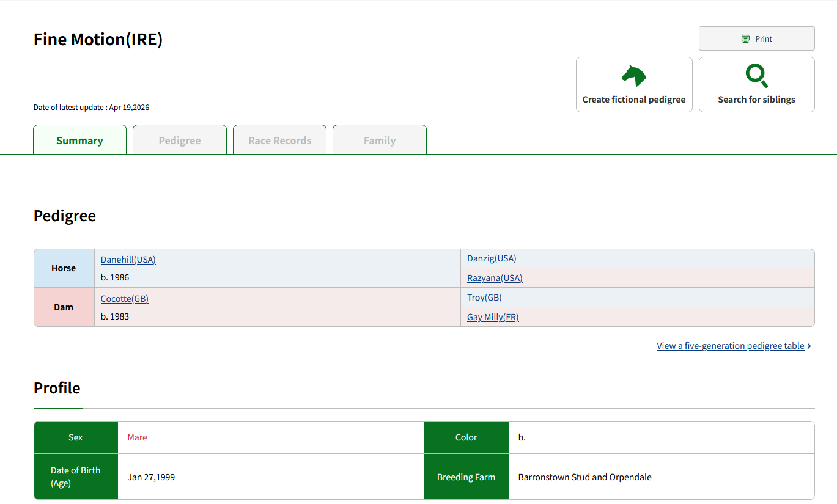Open Danzig(USA) pedigree link
The width and height of the screenshot is (837, 504).
coord(492,258)
